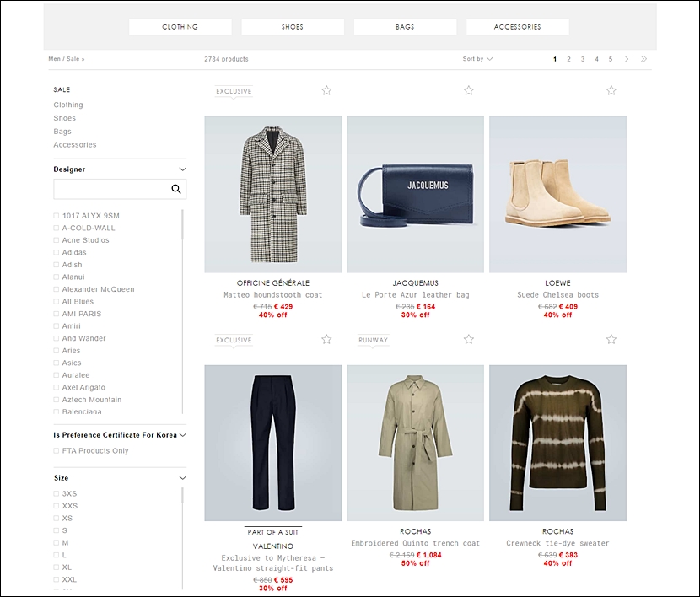Open Embroidered Quinto trench coat title
The width and height of the screenshot is (700, 597).
click(416, 544)
